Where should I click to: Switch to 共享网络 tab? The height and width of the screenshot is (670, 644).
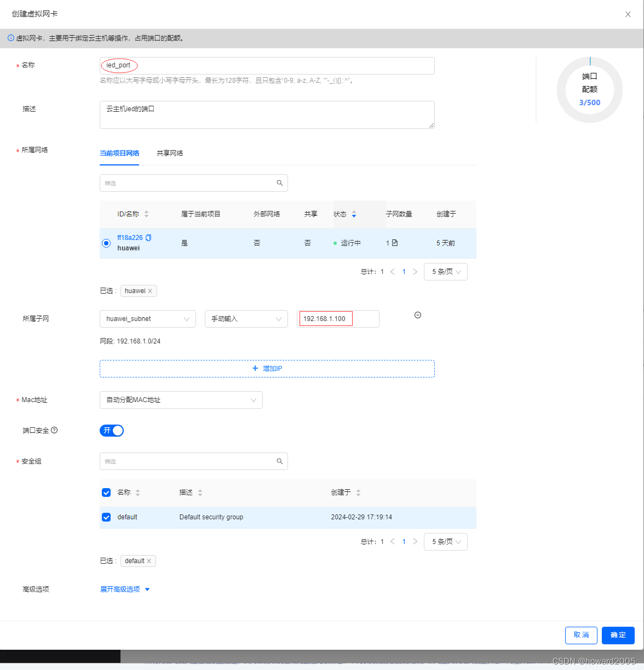point(170,153)
